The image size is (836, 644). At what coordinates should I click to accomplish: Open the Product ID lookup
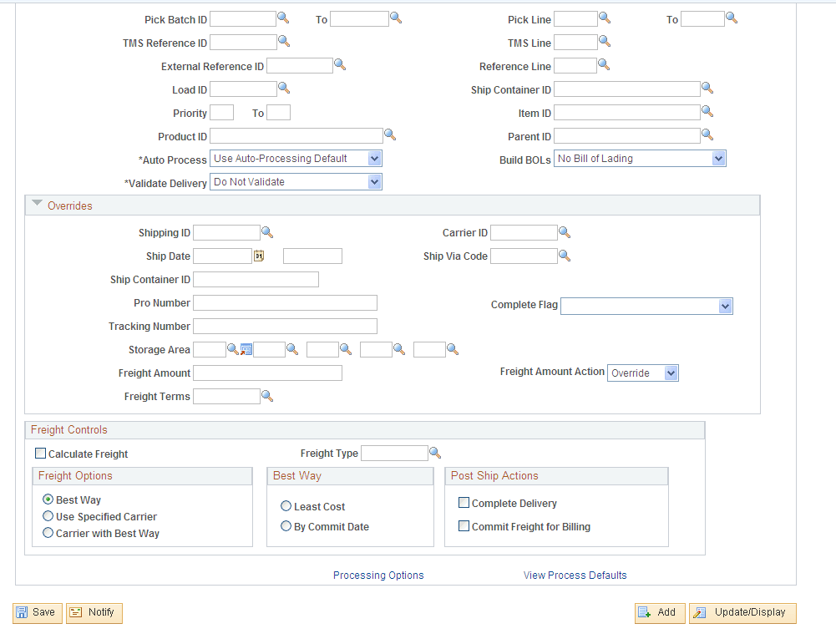point(389,134)
